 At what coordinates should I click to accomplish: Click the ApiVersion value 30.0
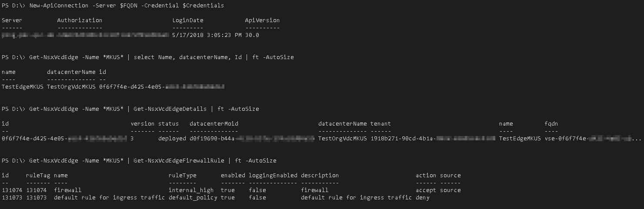252,35
